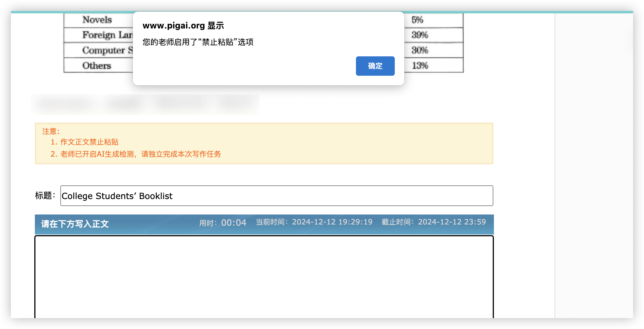The width and height of the screenshot is (644, 329).
Task: Click the 标题 input field
Action: 276,196
